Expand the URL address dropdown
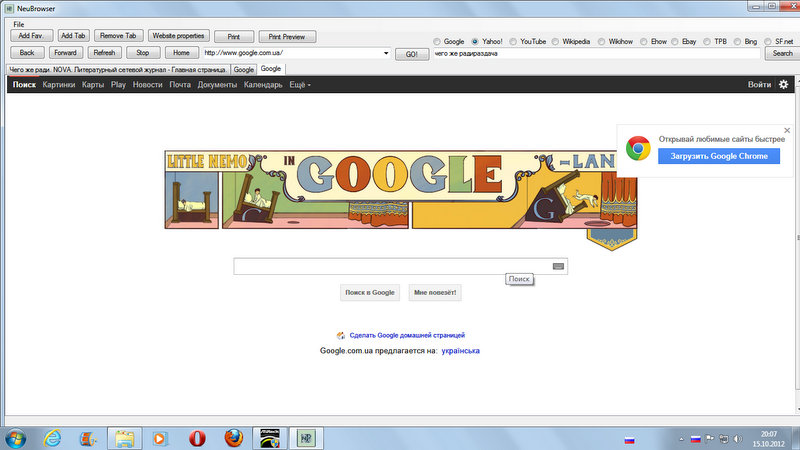This screenshot has width=800, height=450. click(x=386, y=53)
